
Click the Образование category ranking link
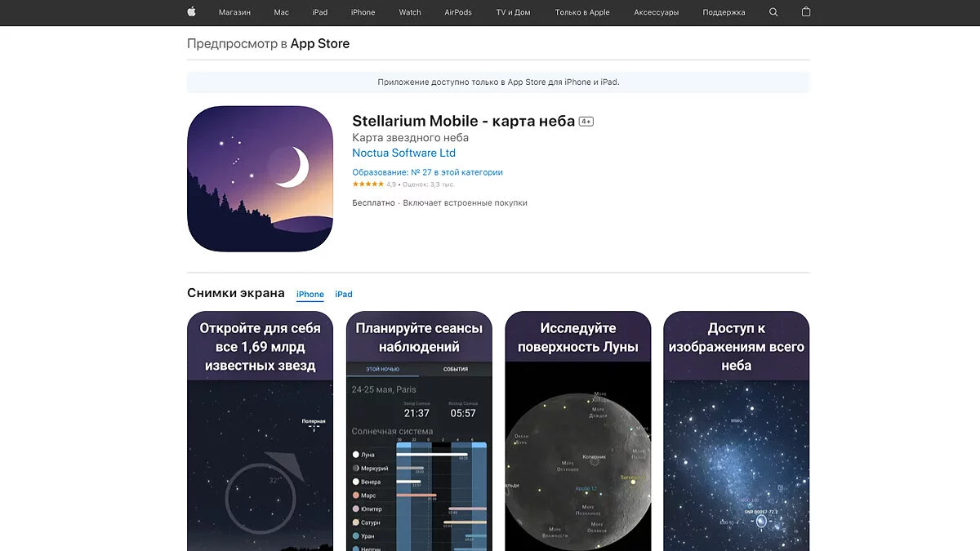pos(427,172)
